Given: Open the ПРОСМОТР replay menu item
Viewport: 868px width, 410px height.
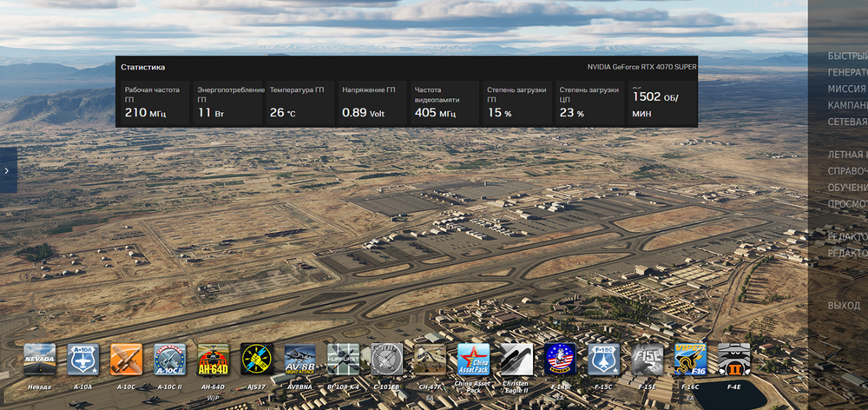Looking at the screenshot, I should [x=847, y=204].
